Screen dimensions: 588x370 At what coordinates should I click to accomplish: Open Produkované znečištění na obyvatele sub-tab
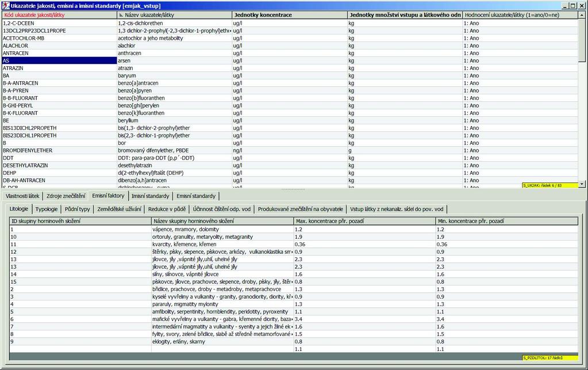click(301, 209)
